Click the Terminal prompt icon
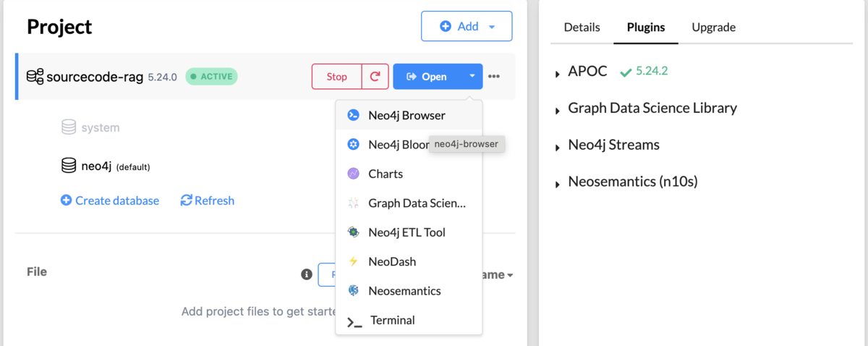Screen dimensions: 868x346 coord(354,321)
